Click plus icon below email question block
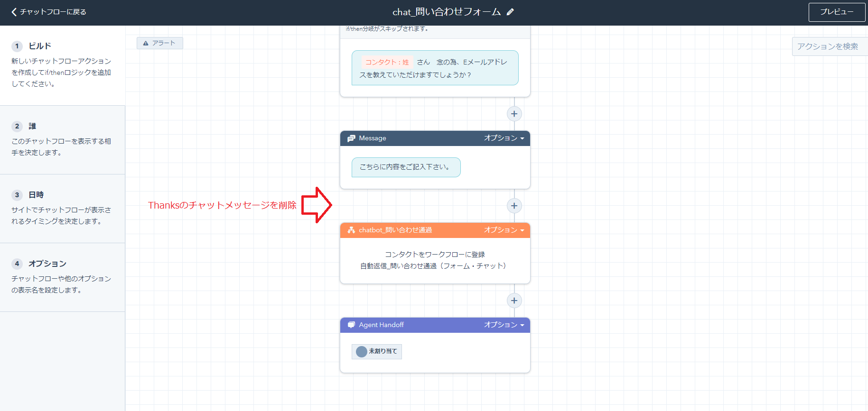The width and height of the screenshot is (868, 411). pos(514,114)
